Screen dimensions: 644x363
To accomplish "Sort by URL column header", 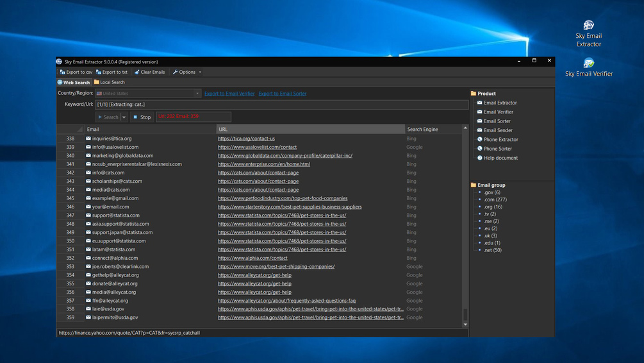I will coord(310,129).
